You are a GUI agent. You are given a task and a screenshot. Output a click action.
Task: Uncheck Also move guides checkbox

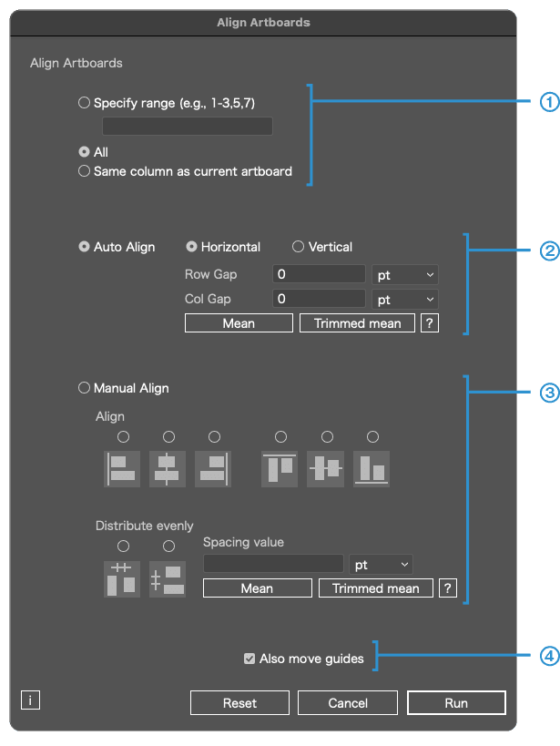coord(249,659)
